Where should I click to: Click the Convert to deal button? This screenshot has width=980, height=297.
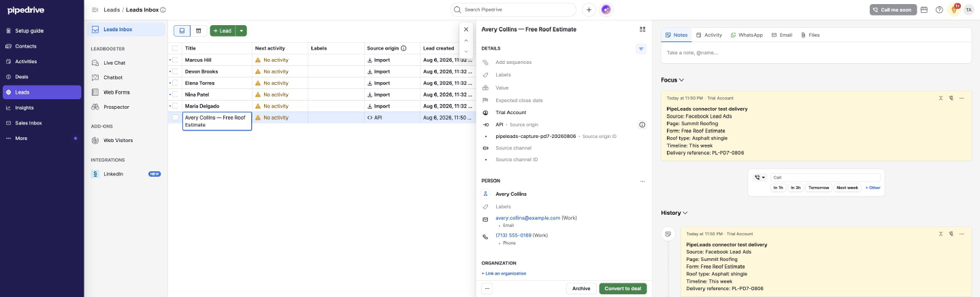[623, 289]
